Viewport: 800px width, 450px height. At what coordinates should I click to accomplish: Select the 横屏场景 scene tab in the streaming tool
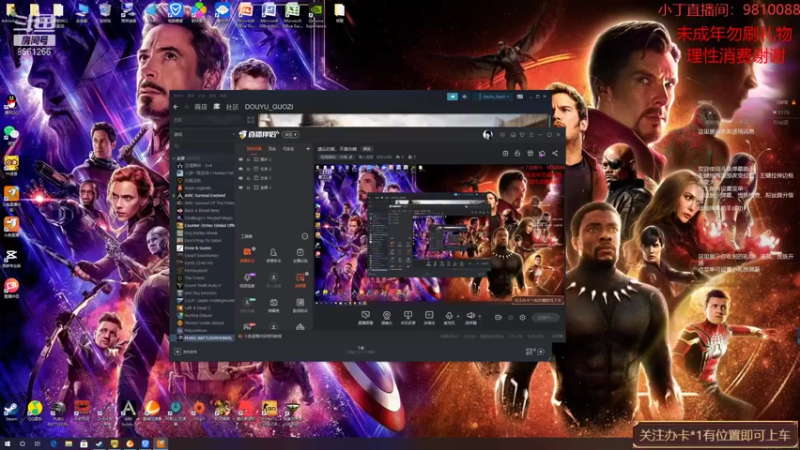click(254, 149)
